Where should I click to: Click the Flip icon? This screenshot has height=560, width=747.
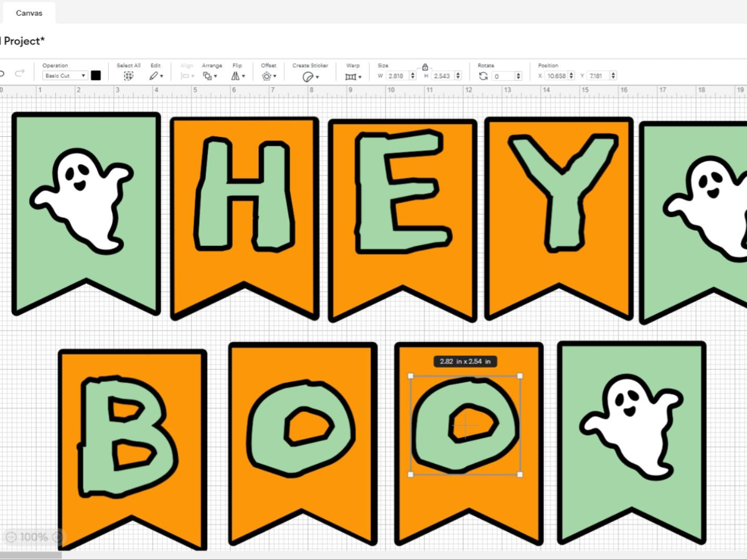(x=235, y=75)
